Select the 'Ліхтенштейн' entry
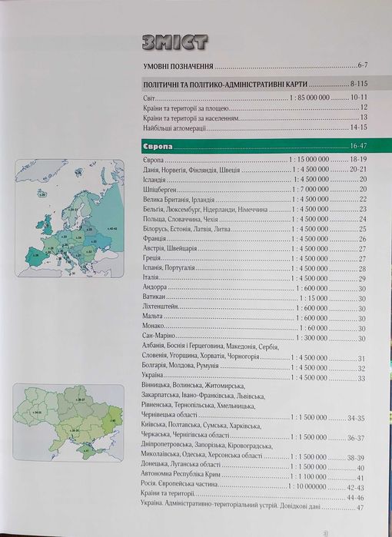The width and height of the screenshot is (392, 537). click(x=254, y=309)
